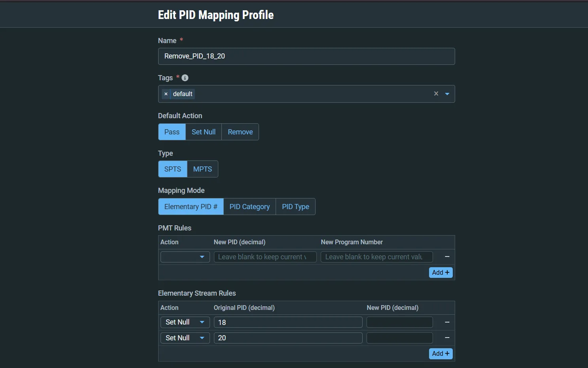This screenshot has width=588, height=368.
Task: Open the Tags dropdown arrow
Action: [x=447, y=94]
